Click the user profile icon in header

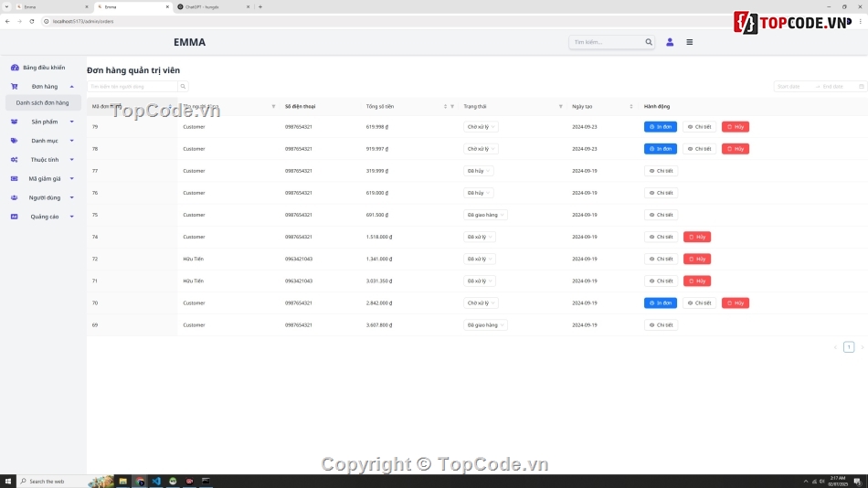[670, 42]
